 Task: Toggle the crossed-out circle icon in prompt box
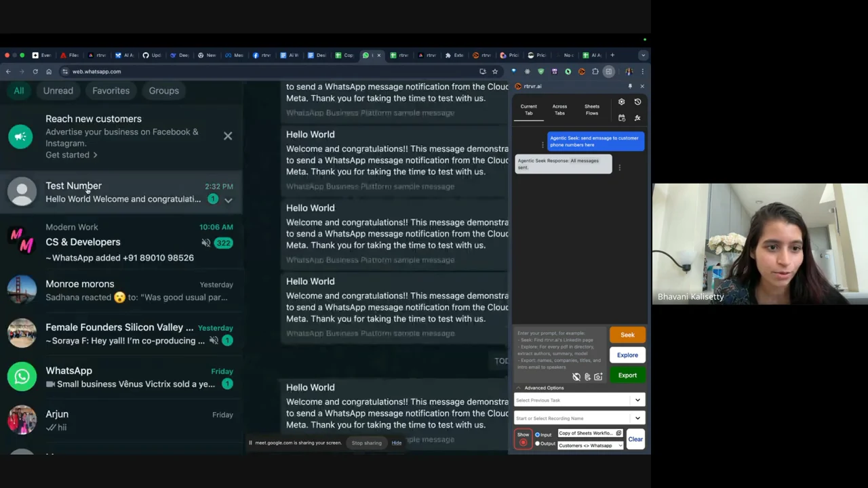[576, 377]
